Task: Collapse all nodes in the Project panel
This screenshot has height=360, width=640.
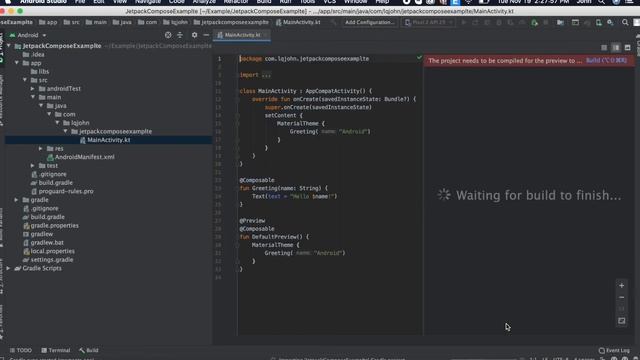Action: pos(180,35)
